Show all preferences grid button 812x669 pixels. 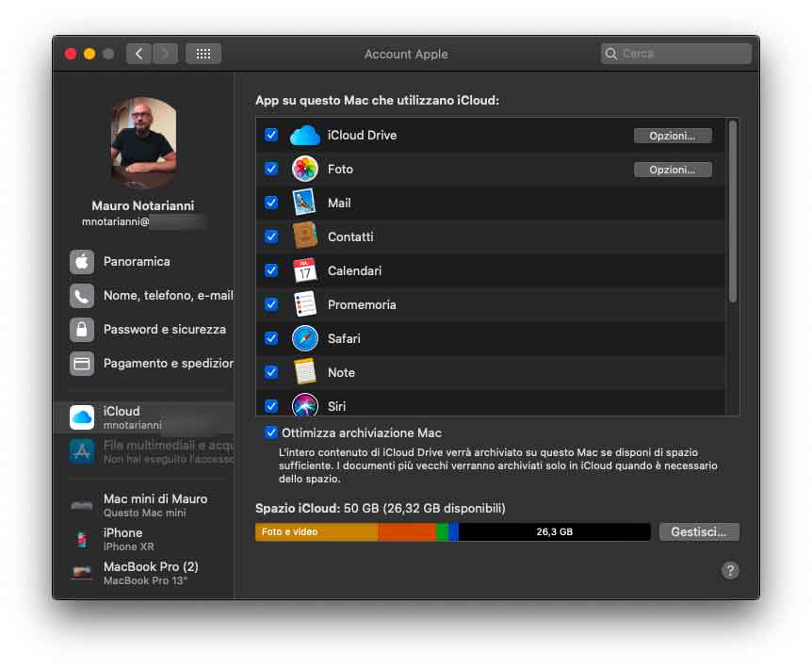pos(203,54)
